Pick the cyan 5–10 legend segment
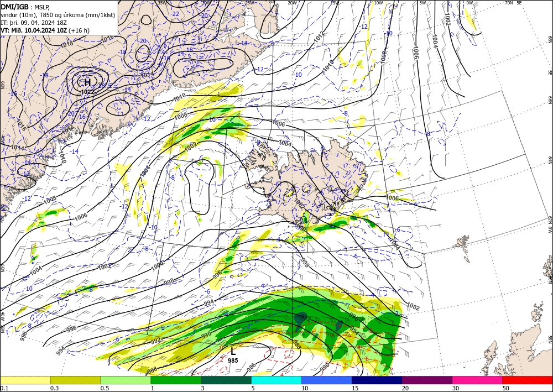553x392 pixels. click(x=276, y=380)
